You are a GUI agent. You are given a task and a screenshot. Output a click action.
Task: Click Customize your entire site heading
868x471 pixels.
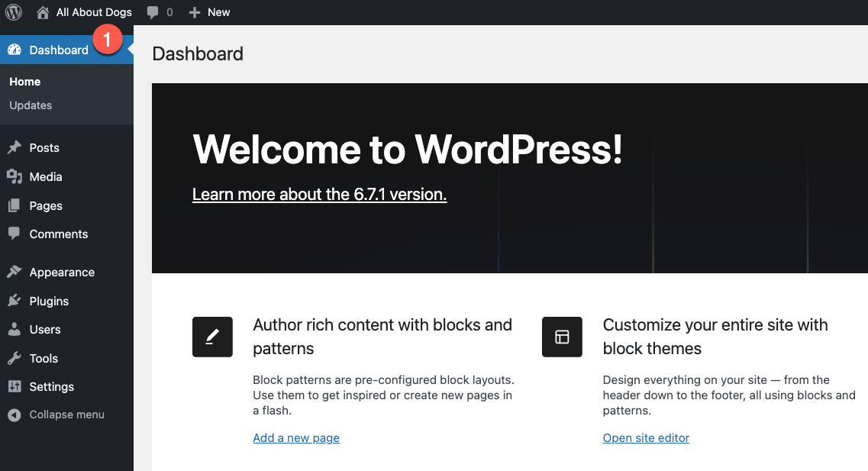pos(715,337)
